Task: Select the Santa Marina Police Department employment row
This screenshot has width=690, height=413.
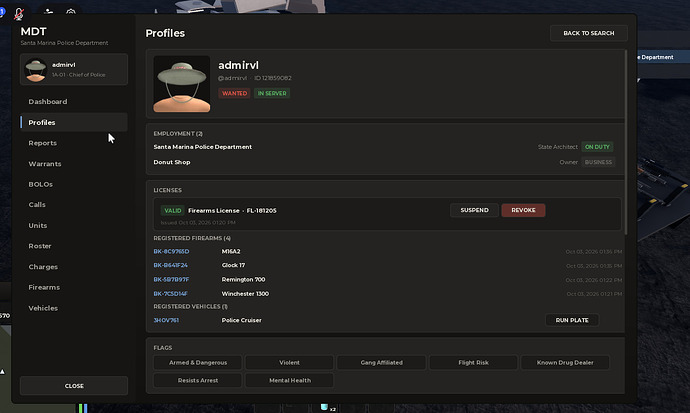Action: tap(385, 147)
